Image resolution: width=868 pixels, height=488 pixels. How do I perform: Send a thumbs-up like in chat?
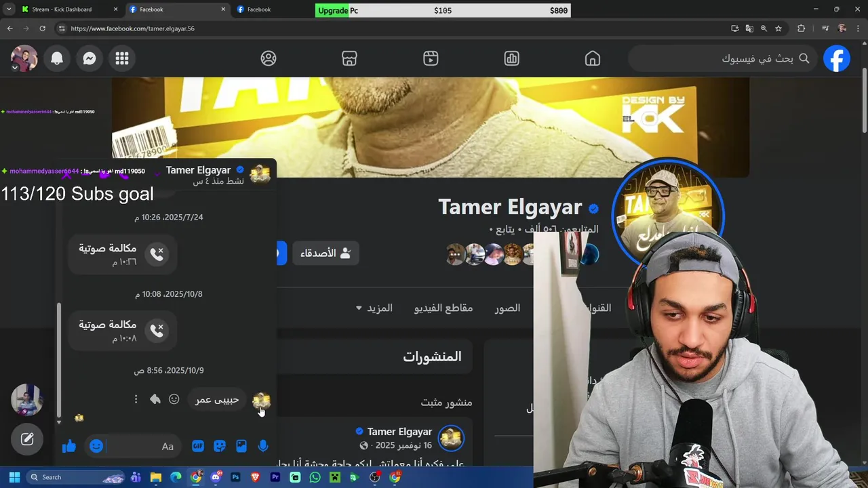[69, 446]
